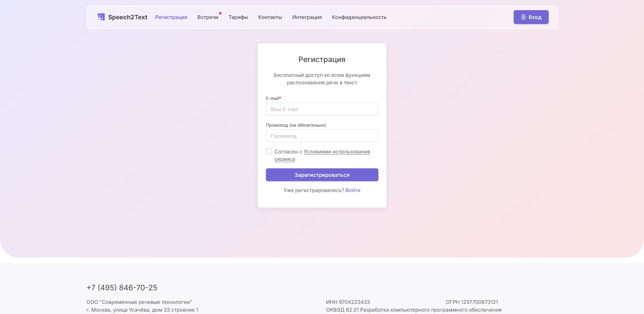Open the Условиями использования link
Image resolution: width=644 pixels, height=314 pixels.
pyautogui.click(x=337, y=152)
